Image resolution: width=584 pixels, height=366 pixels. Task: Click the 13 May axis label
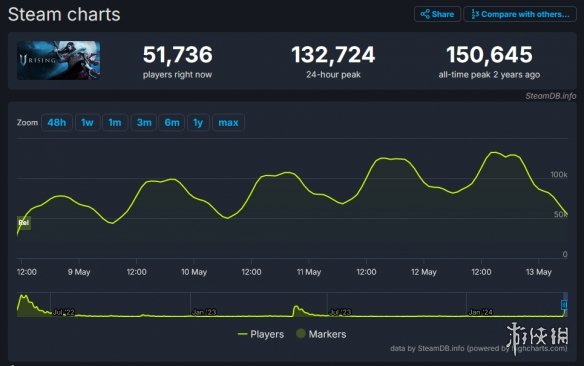tap(539, 272)
